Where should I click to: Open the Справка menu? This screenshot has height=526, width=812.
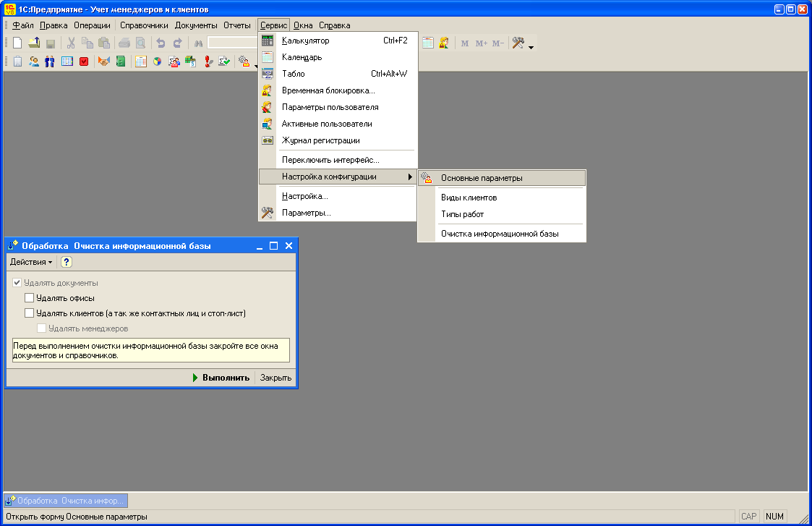point(335,25)
